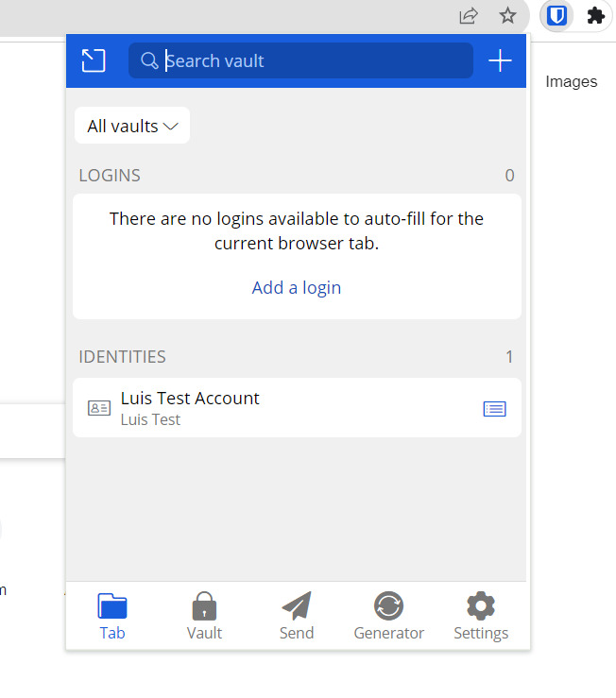
Task: Click the Bitwarden extension icon in browser toolbar
Action: [x=556, y=16]
